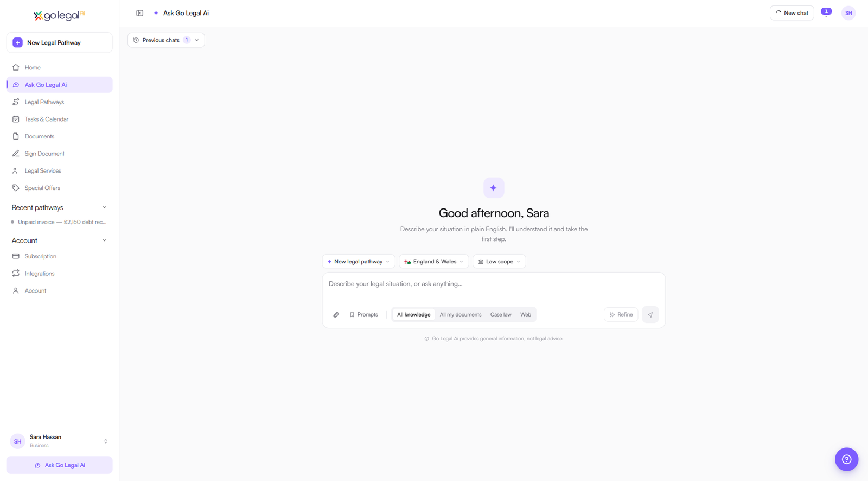Click the Subscription card icon
The image size is (868, 481).
(x=16, y=256)
